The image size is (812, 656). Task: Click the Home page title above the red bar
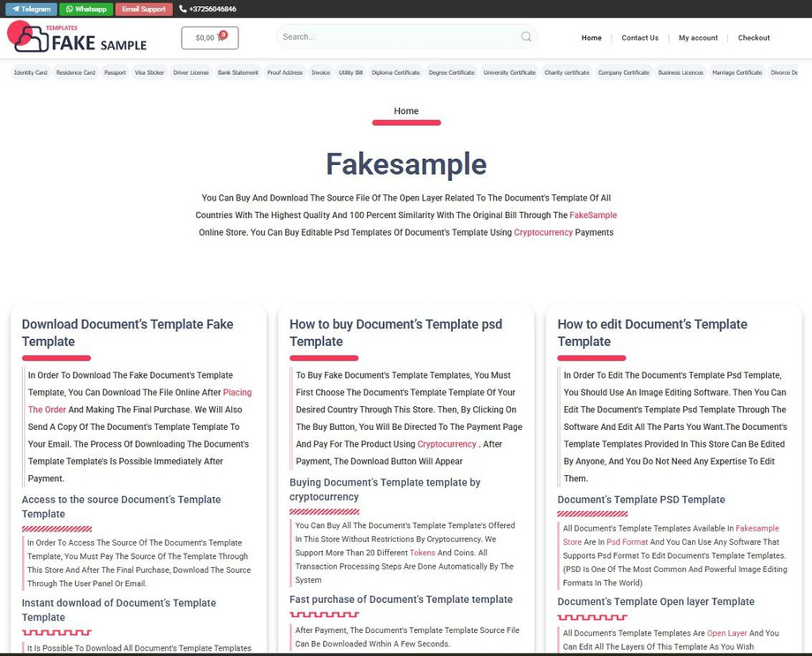pos(406,111)
